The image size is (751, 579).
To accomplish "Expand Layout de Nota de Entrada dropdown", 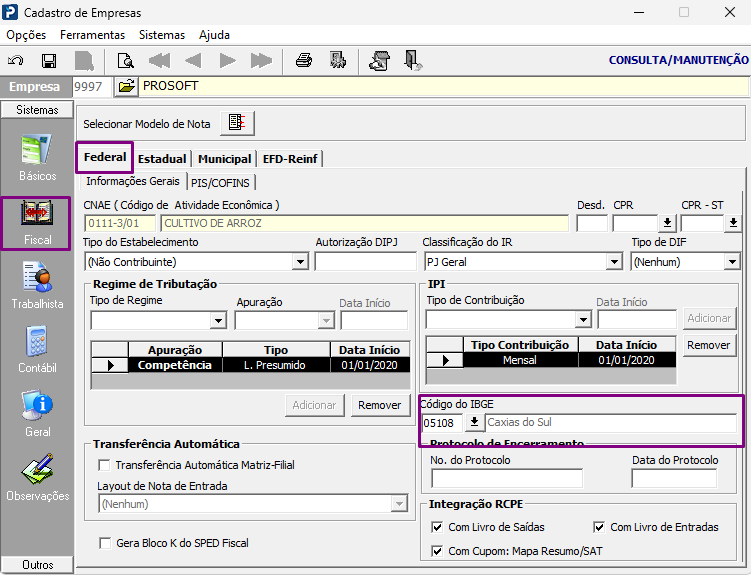I will point(399,504).
